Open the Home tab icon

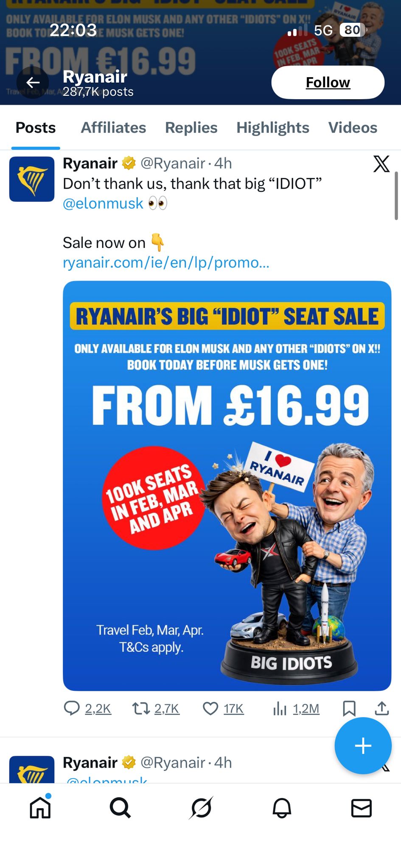(40, 808)
